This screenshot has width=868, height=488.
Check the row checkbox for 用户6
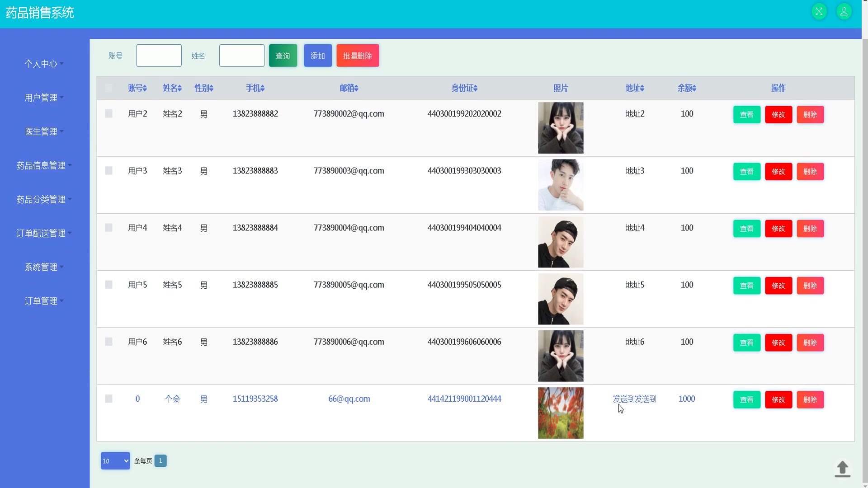(x=108, y=342)
